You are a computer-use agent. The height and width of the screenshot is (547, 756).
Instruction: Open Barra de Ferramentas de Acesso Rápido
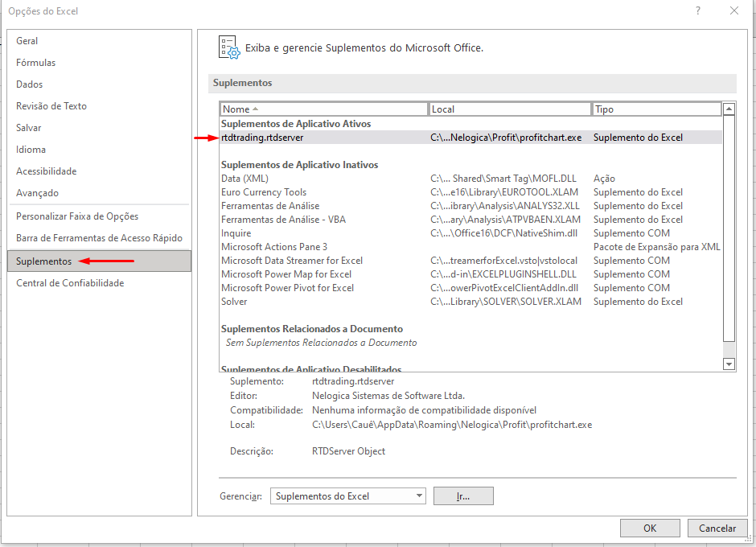click(x=99, y=238)
